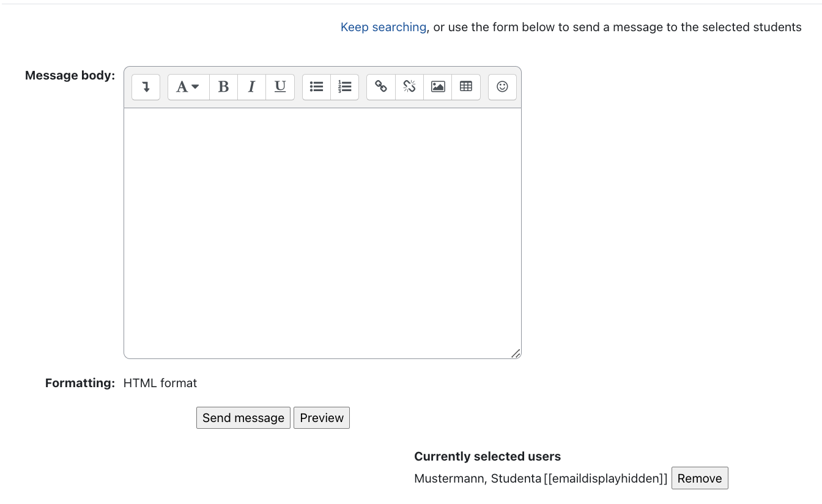The height and width of the screenshot is (504, 822).
Task: Remove link with the unlink icon
Action: tap(409, 87)
